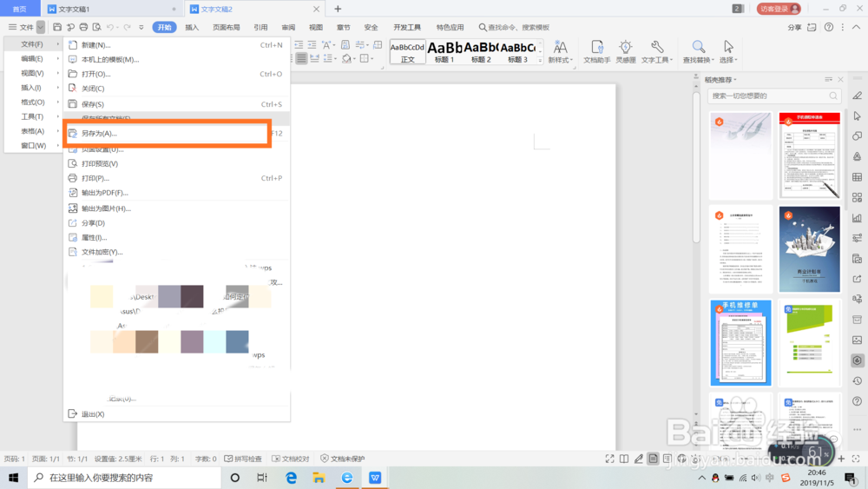
Task: Expand the 表格(A) submenu
Action: 33,131
